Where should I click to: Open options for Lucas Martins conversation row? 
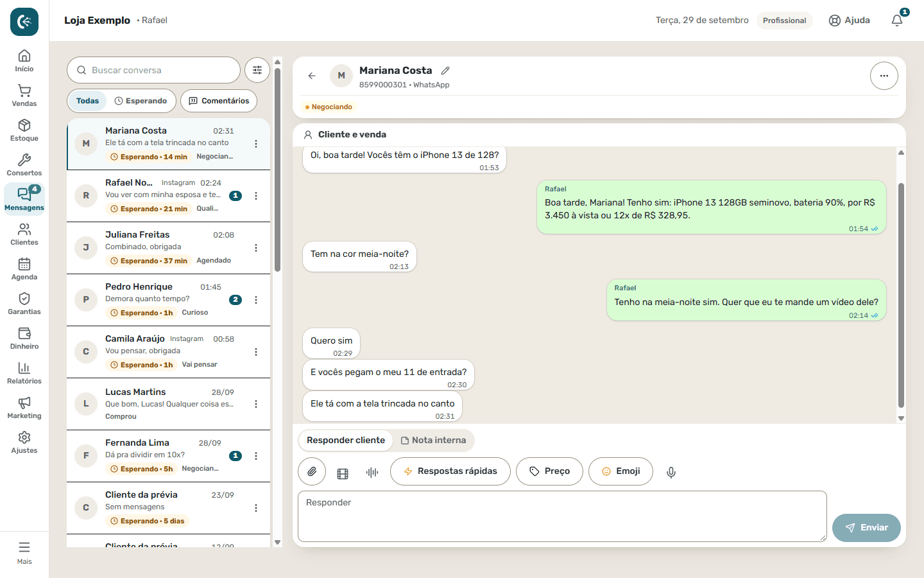pos(256,404)
